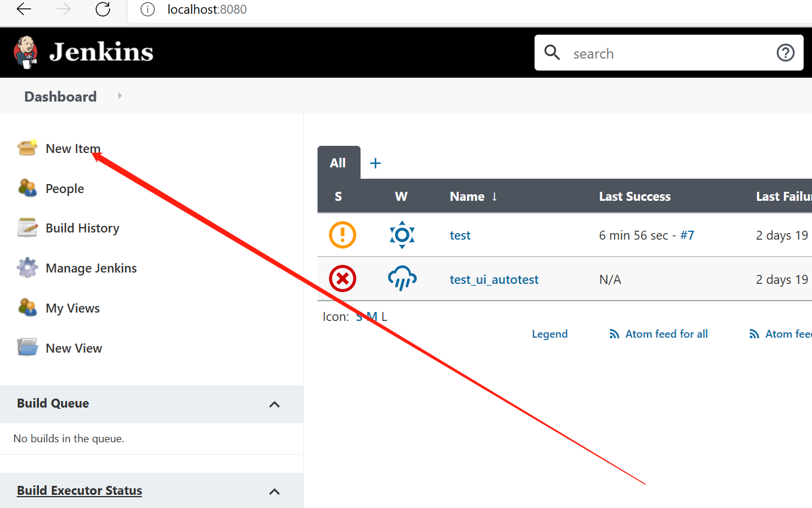Image resolution: width=812 pixels, height=508 pixels.
Task: Sort by Last Success column header
Action: pos(635,197)
